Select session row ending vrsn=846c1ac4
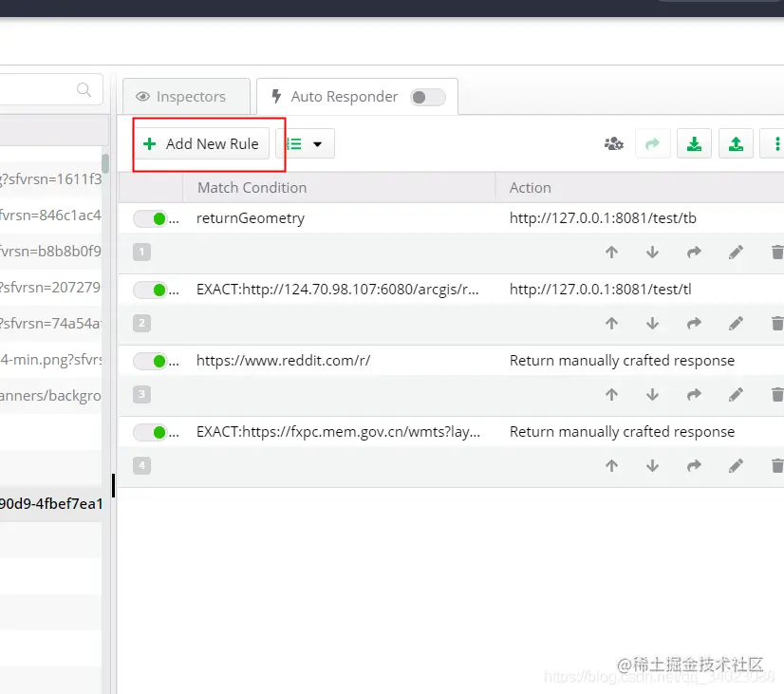 [50, 215]
